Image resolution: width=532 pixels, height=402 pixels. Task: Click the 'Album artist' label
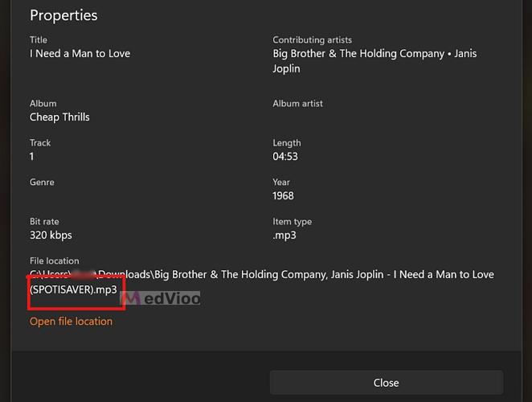[x=298, y=103]
